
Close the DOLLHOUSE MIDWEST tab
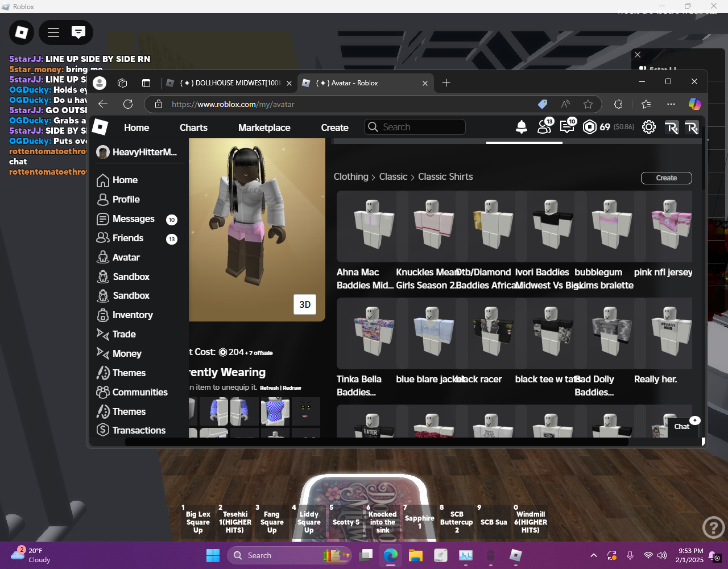289,83
